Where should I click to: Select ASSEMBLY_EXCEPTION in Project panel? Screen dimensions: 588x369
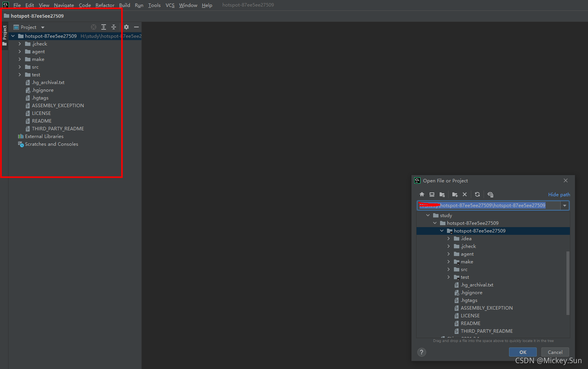[x=58, y=106]
